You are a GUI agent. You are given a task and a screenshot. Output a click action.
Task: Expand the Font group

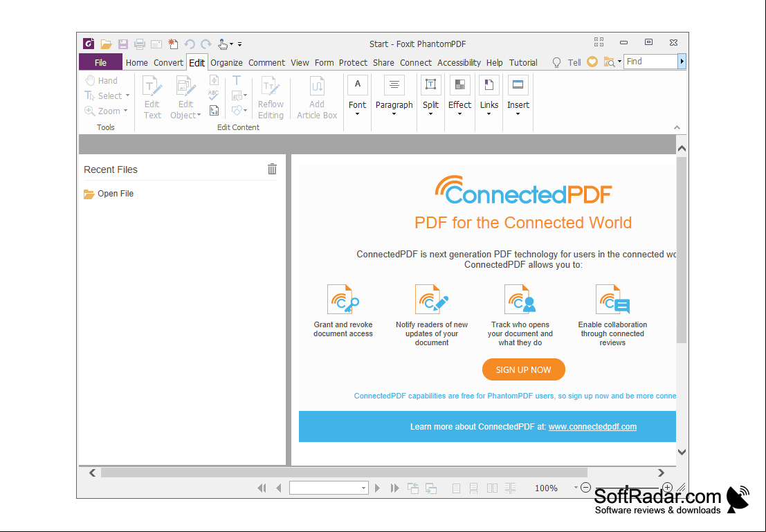tap(357, 97)
